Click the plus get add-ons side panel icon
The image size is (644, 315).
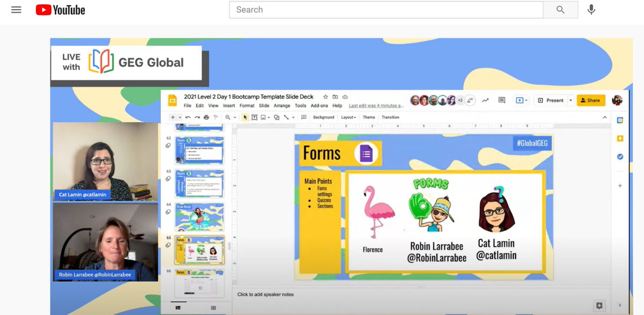pyautogui.click(x=620, y=186)
